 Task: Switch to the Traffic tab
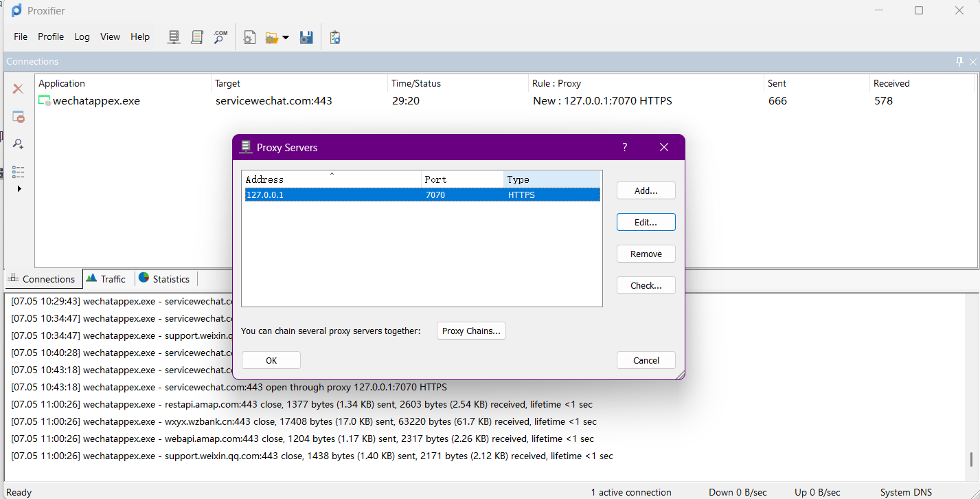click(x=109, y=279)
